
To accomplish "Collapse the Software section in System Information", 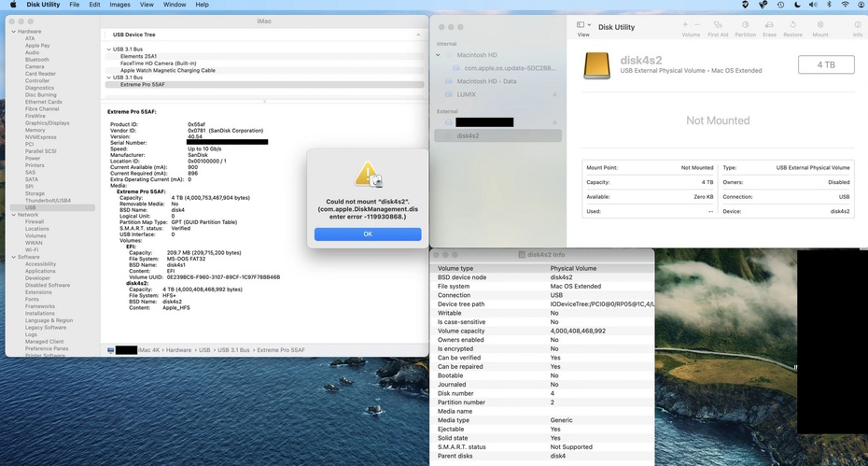I will pos(13,257).
